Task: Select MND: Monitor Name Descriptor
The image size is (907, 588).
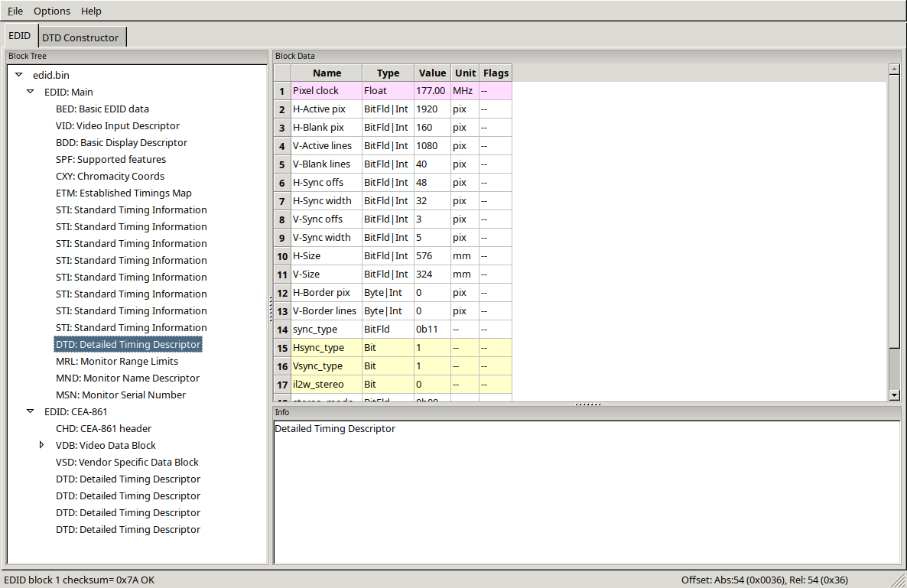Action: 127,378
